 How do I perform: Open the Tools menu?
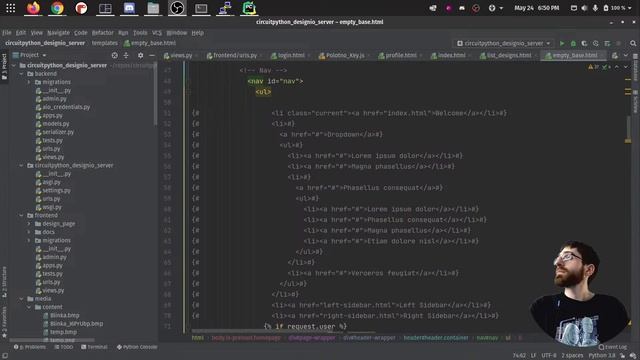pos(140,33)
